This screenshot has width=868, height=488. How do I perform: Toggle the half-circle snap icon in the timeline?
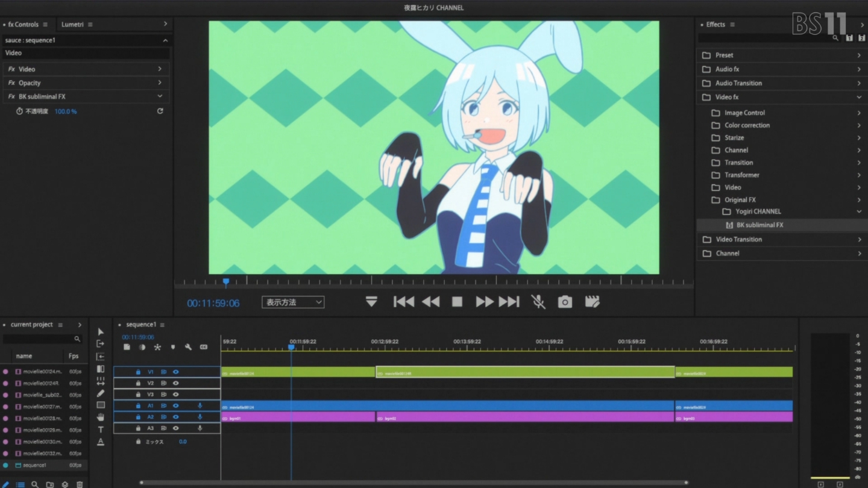pyautogui.click(x=142, y=347)
